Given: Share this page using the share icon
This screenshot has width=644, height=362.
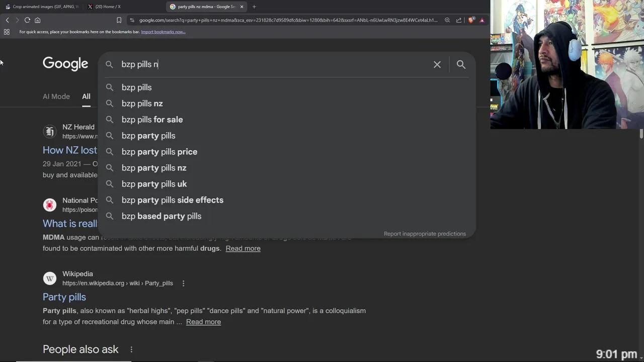Looking at the screenshot, I should click(459, 20).
